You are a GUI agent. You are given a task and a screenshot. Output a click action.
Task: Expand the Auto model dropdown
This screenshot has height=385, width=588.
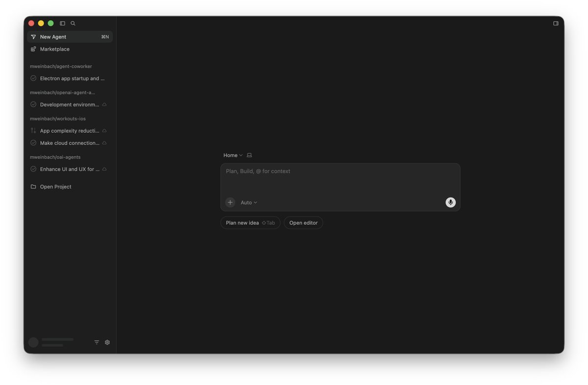(249, 202)
